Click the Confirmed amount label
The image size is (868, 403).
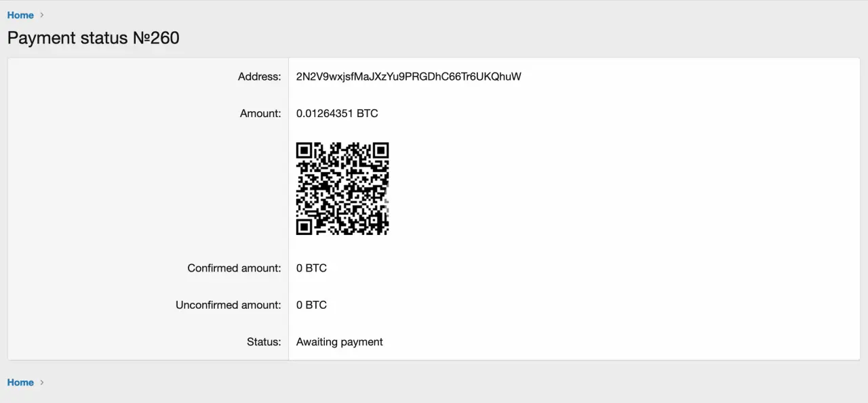234,268
